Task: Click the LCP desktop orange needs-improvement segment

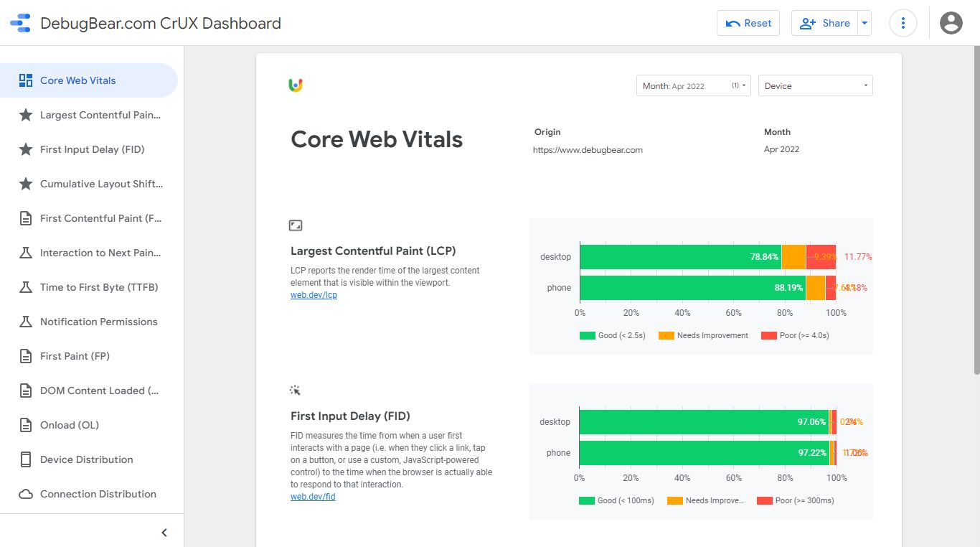Action: pyautogui.click(x=793, y=257)
